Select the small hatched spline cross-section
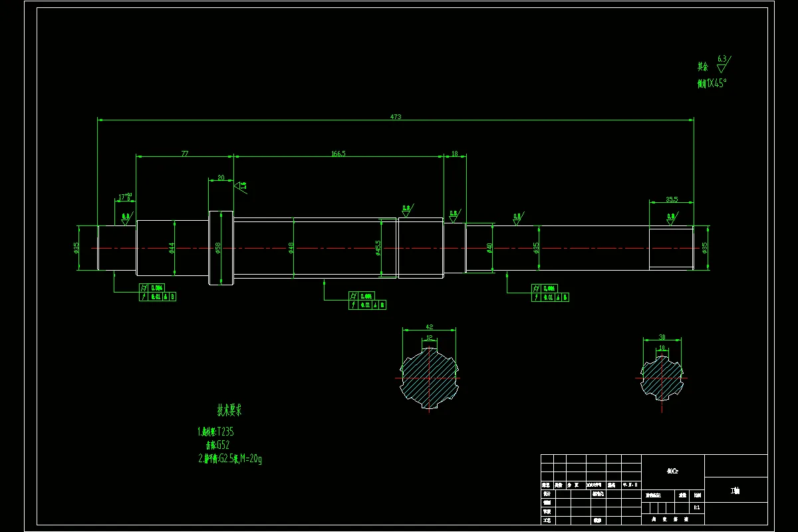The width and height of the screenshot is (798, 532). (662, 378)
